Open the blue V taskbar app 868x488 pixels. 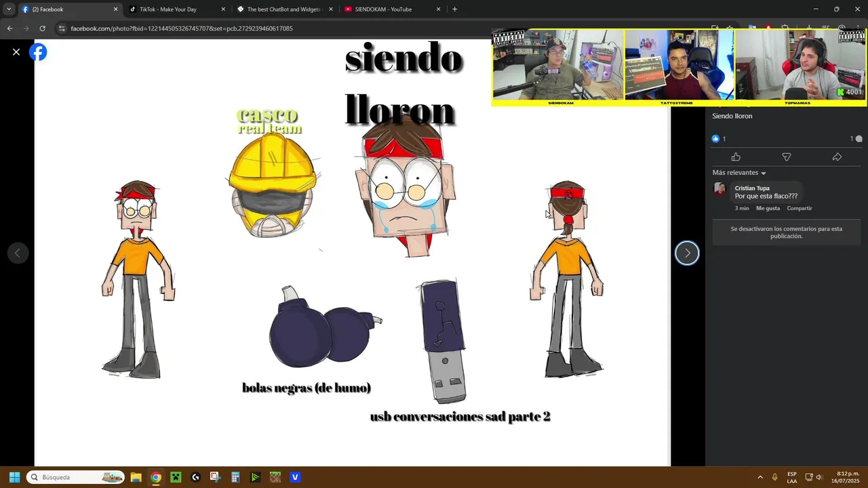[295, 477]
